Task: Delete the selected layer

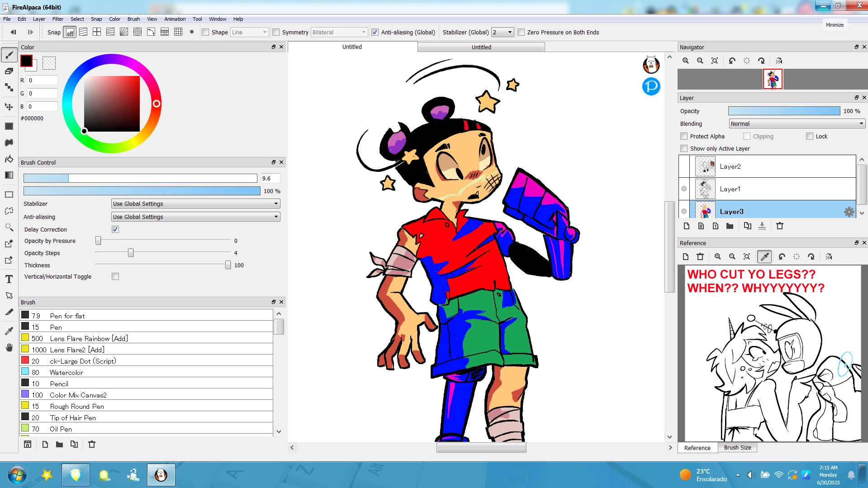Action: 780,226
